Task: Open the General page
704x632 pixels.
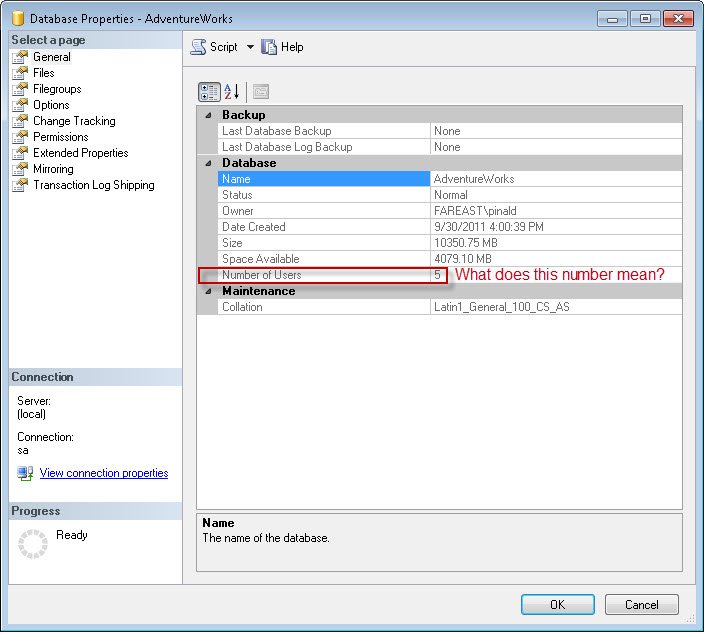Action: coord(52,57)
